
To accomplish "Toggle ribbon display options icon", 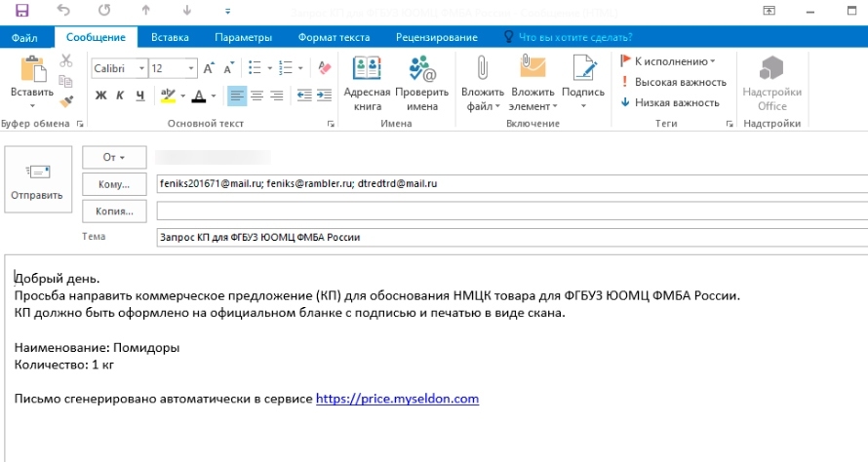I will click(x=769, y=11).
